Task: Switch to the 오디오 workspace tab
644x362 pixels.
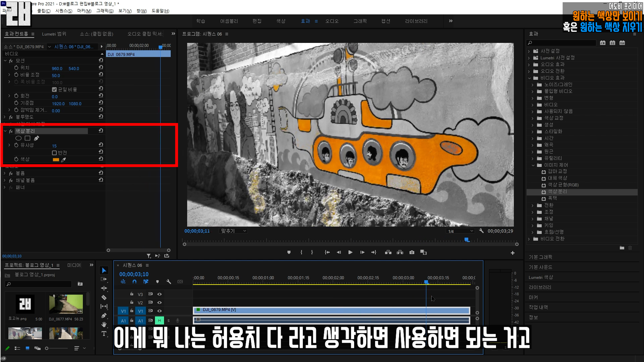Action: tap(332, 21)
